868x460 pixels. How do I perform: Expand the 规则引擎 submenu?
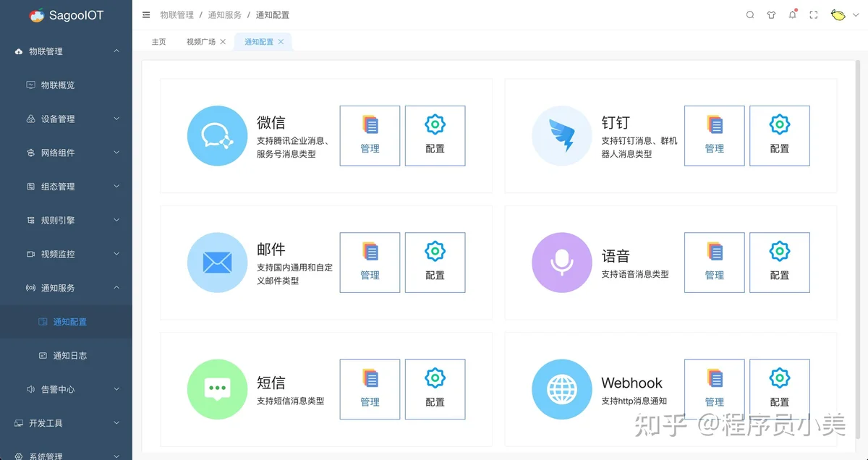pyautogui.click(x=116, y=220)
